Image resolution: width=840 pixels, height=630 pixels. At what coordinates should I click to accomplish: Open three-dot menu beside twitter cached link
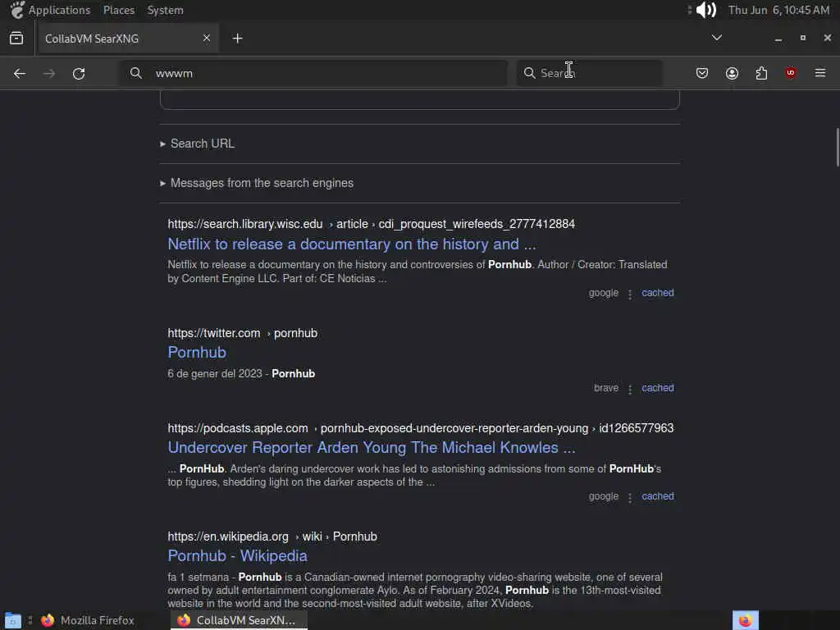[630, 389]
